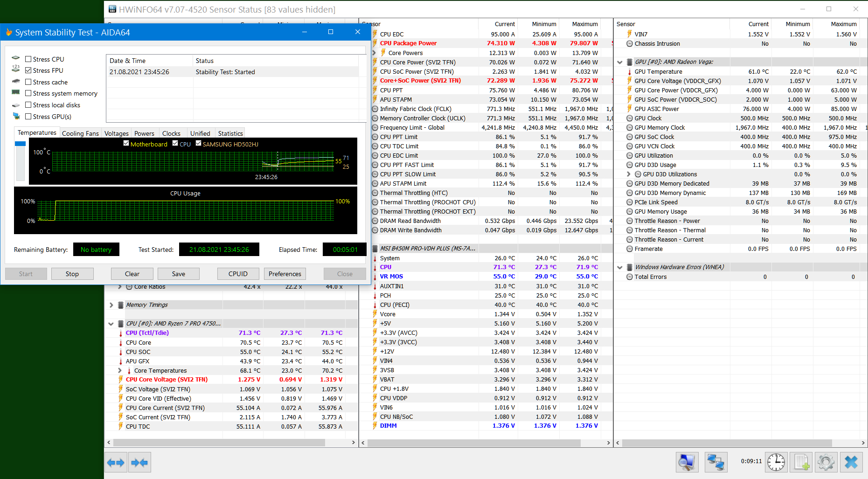Click the blue X close sensors icon
The height and width of the screenshot is (479, 868).
pyautogui.click(x=851, y=462)
